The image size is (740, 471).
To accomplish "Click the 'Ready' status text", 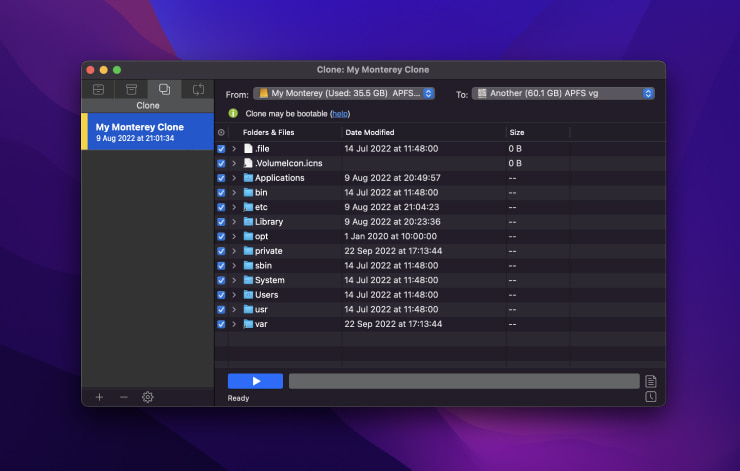I will coord(238,398).
